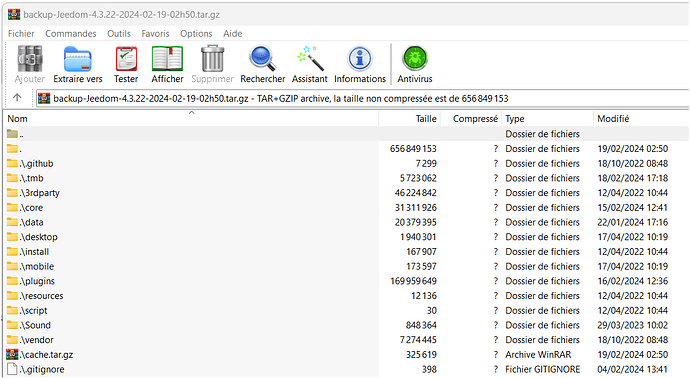Click size value 31 311 926
Image resolution: width=690 pixels, height=378 pixels.
tap(415, 208)
